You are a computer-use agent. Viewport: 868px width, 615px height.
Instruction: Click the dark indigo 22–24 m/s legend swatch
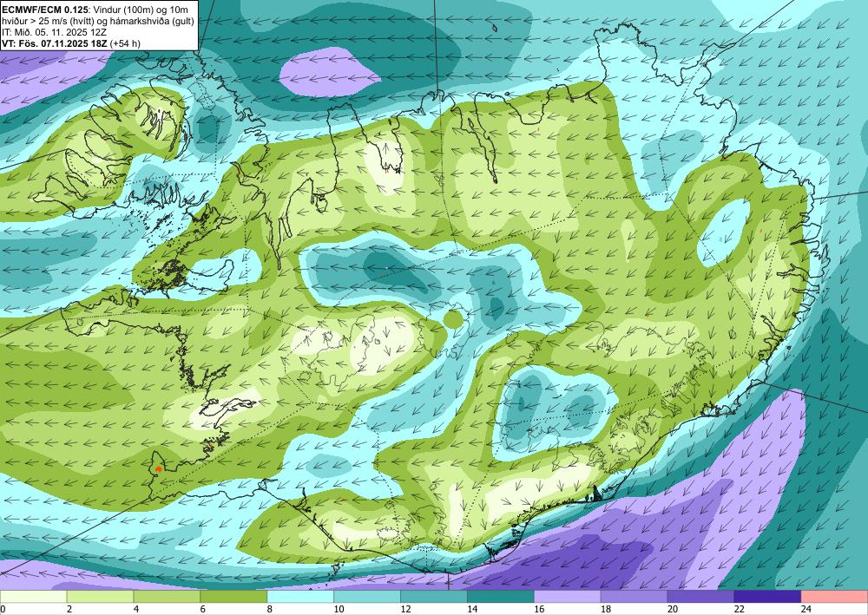(x=767, y=597)
